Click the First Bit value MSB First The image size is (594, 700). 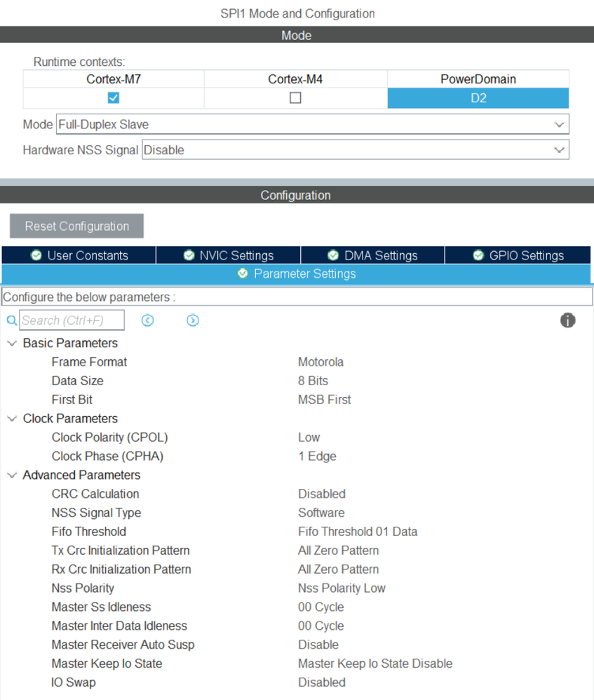(x=325, y=400)
